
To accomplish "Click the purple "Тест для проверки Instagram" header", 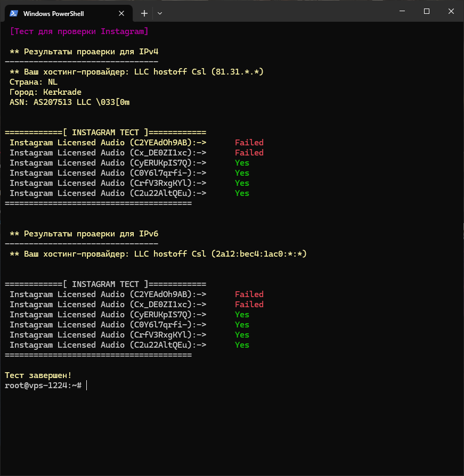I will pyautogui.click(x=79, y=31).
